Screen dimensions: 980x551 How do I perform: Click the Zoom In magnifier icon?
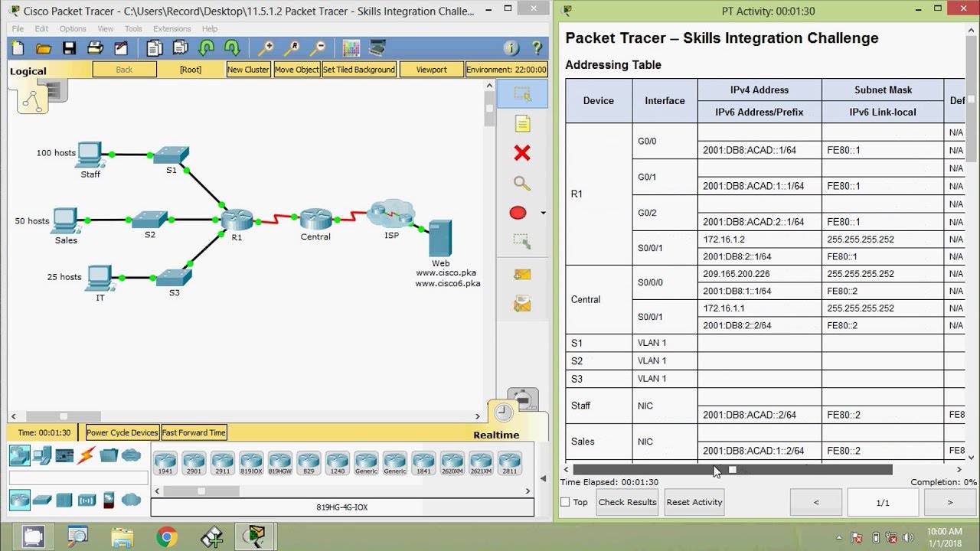pos(265,48)
